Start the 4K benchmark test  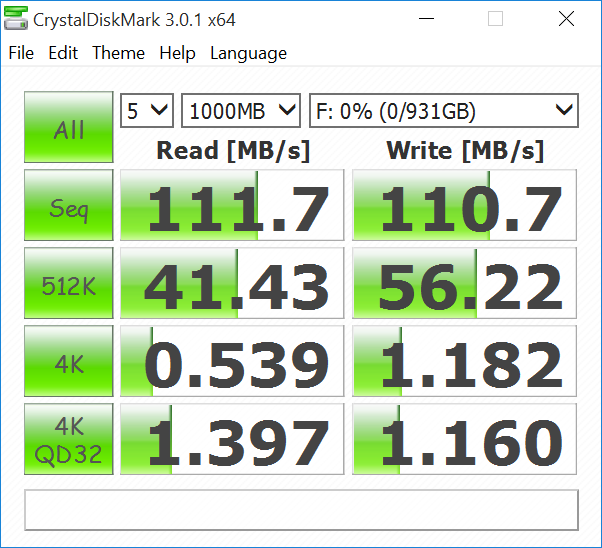pyautogui.click(x=69, y=361)
